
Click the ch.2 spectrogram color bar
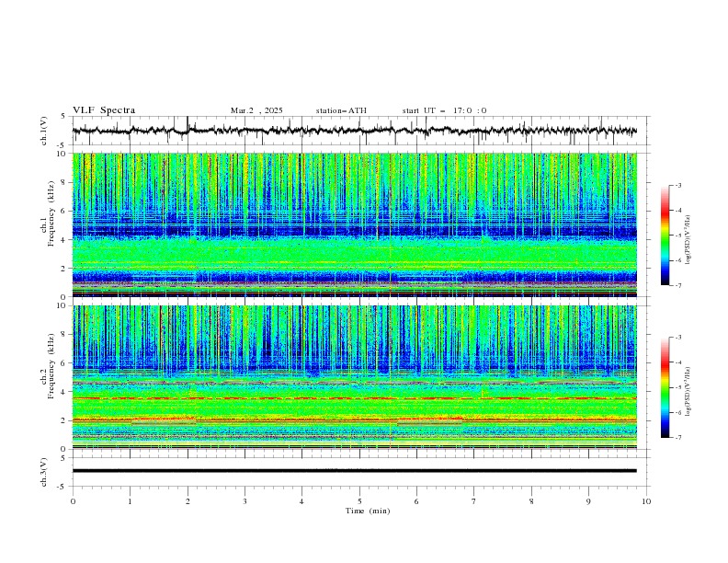point(665,387)
